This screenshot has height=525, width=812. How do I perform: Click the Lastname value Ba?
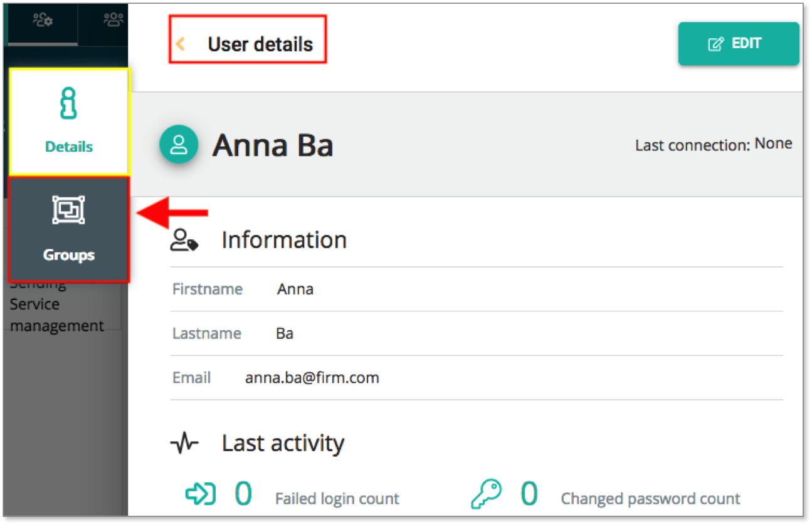tap(285, 333)
